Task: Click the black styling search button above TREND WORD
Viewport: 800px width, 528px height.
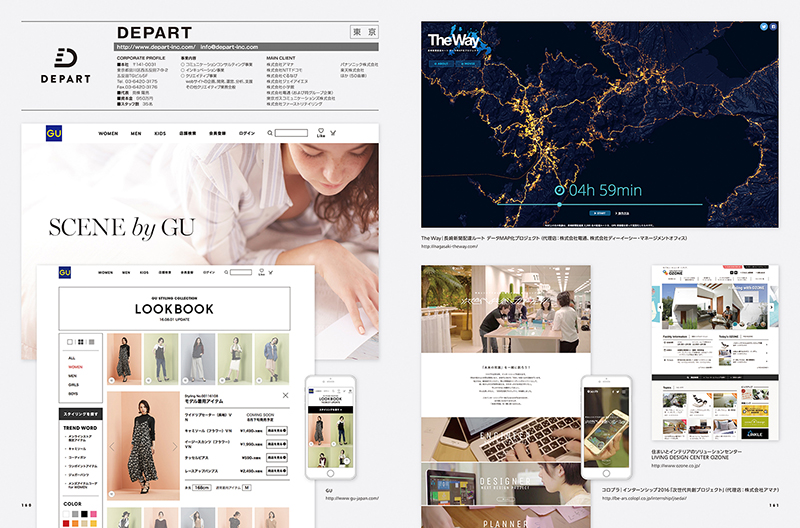Action: pos(81,414)
